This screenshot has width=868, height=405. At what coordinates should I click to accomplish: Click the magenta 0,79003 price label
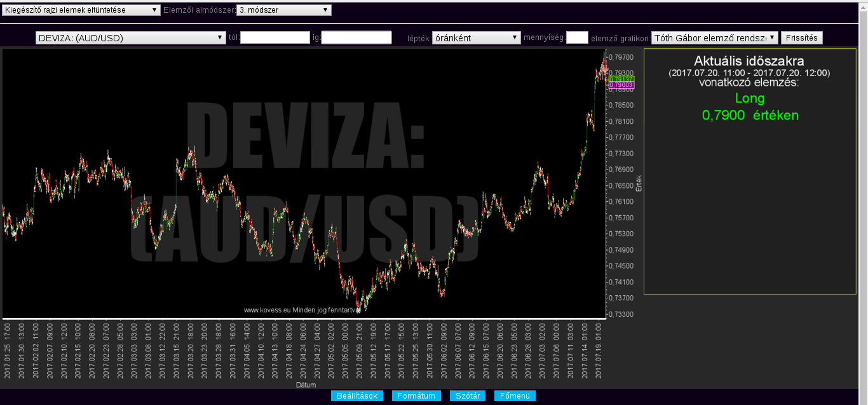point(620,85)
